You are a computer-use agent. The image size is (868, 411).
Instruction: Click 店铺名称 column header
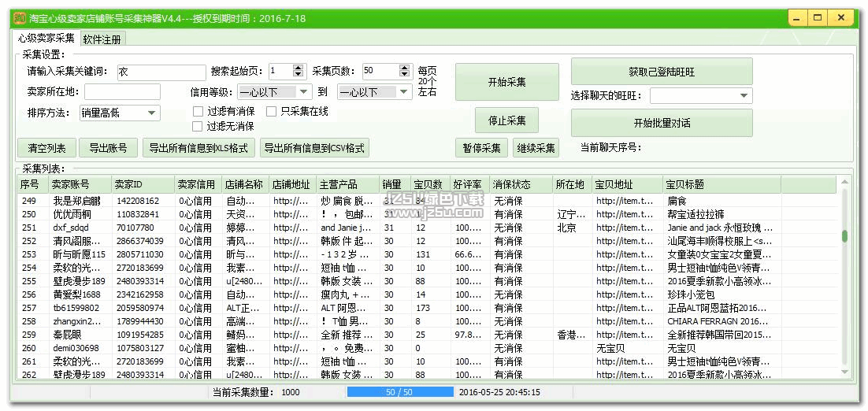pos(245,185)
